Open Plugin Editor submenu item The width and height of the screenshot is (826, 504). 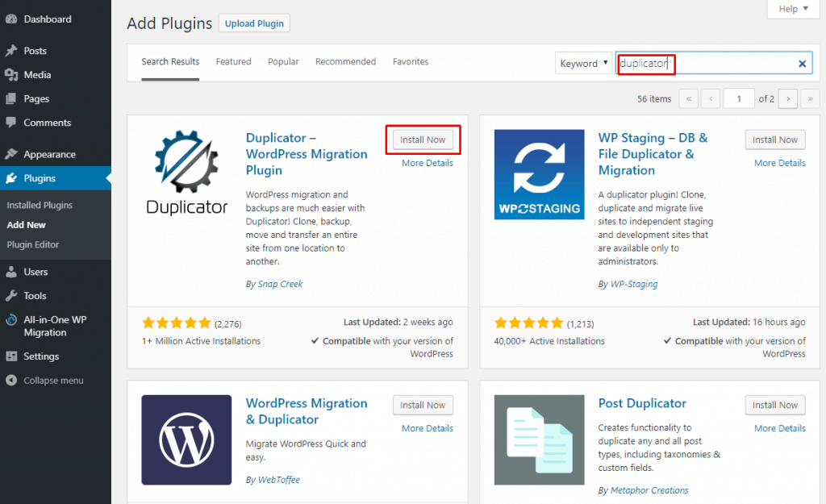tap(32, 244)
